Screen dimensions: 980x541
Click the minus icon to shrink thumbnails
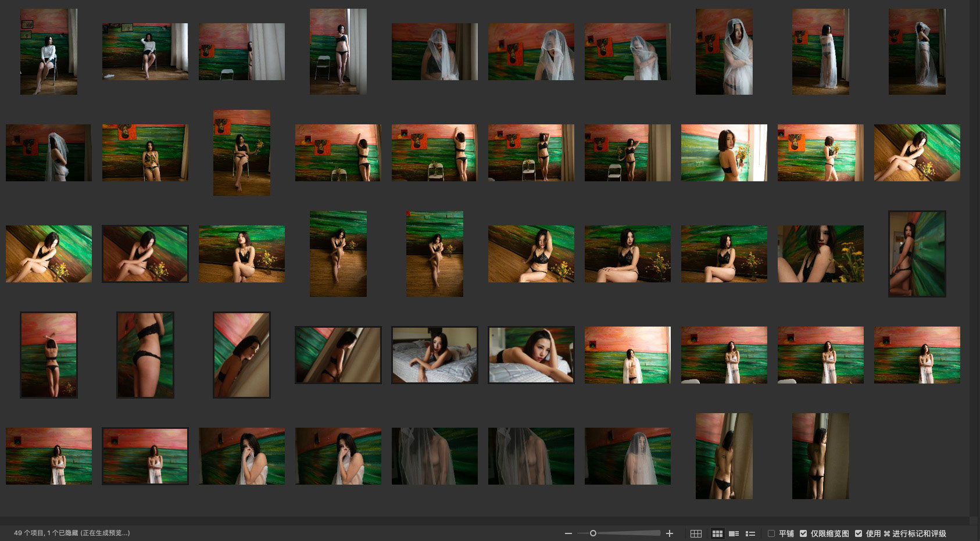[568, 533]
